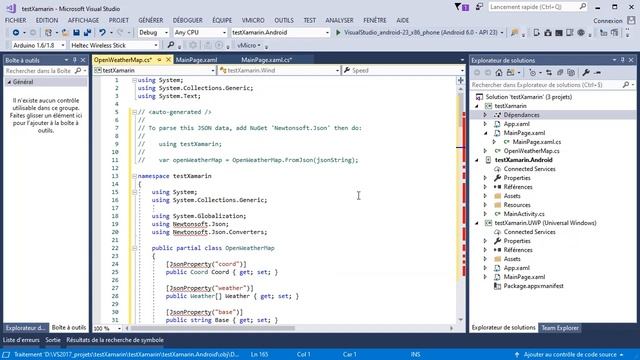This screenshot has width=640, height=360.
Task: Toggle auto-hide pin on Boîte à outils
Action: [75, 60]
